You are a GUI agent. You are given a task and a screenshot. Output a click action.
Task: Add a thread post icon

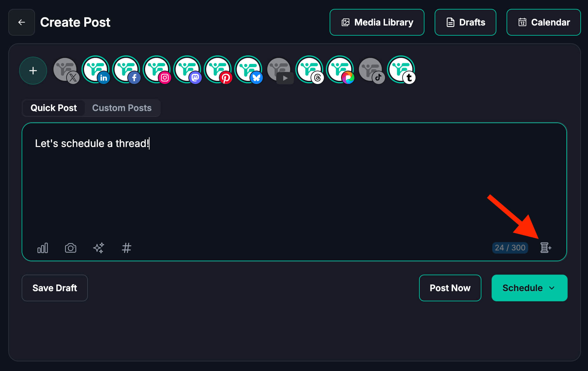point(546,248)
